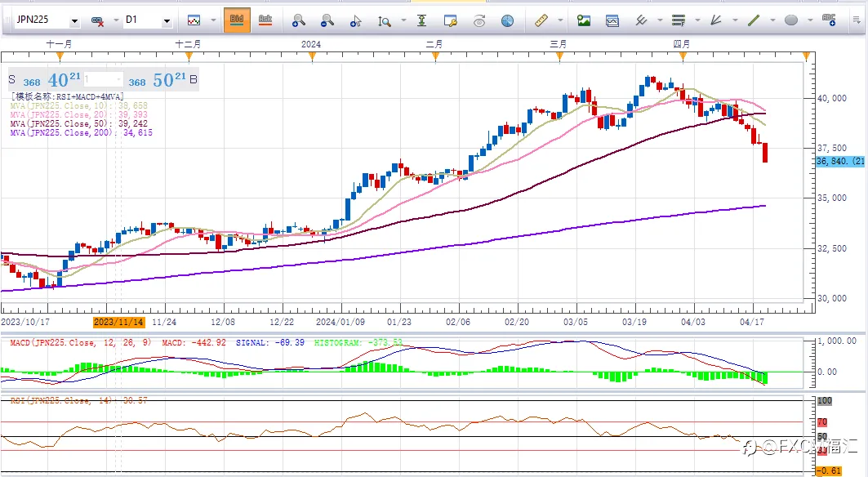This screenshot has height=477, width=868.
Task: Select the Gann fan lines tool
Action: click(x=716, y=20)
